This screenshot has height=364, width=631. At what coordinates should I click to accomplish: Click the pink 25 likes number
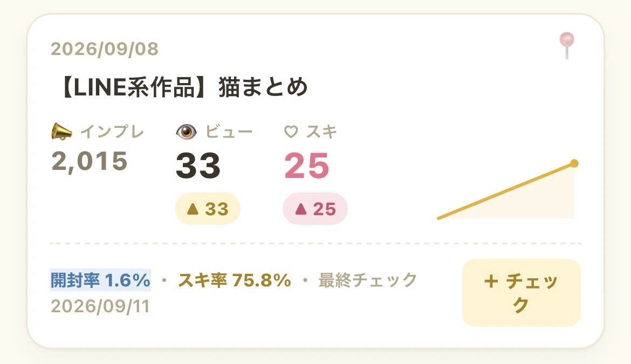[307, 166]
